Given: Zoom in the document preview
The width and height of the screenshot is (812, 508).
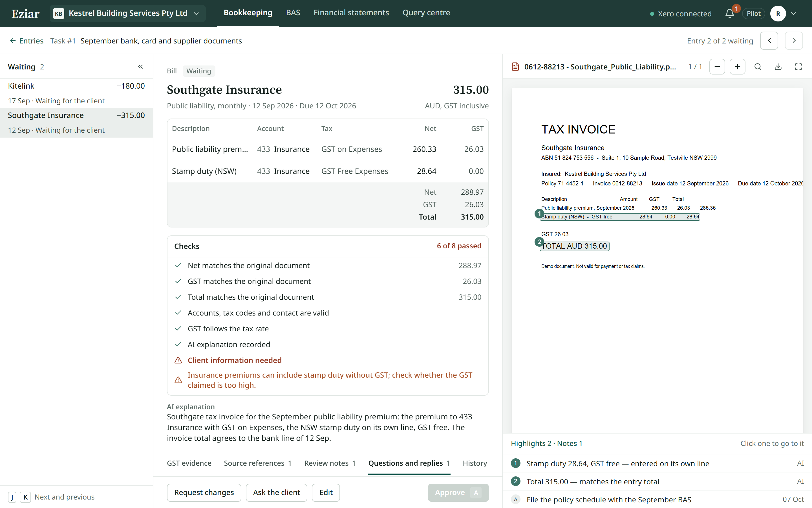Looking at the screenshot, I should pos(738,67).
